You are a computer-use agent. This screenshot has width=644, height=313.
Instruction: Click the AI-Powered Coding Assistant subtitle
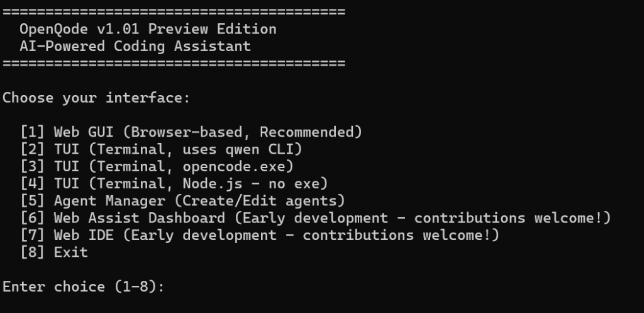(x=135, y=46)
